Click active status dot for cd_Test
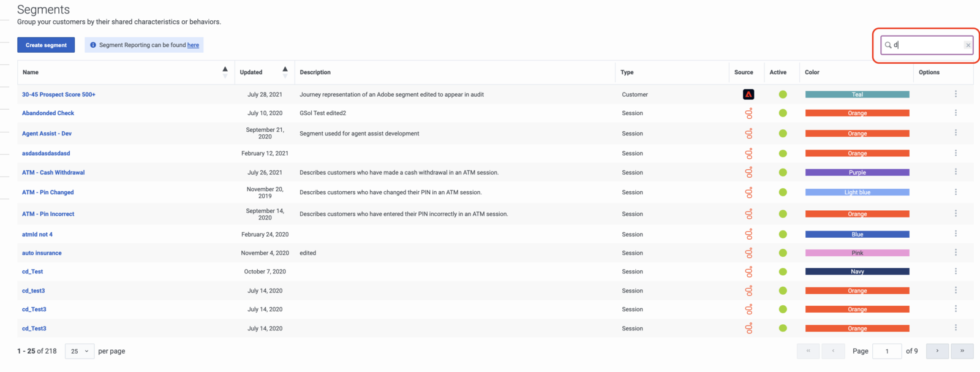Image resolution: width=980 pixels, height=372 pixels. point(783,271)
